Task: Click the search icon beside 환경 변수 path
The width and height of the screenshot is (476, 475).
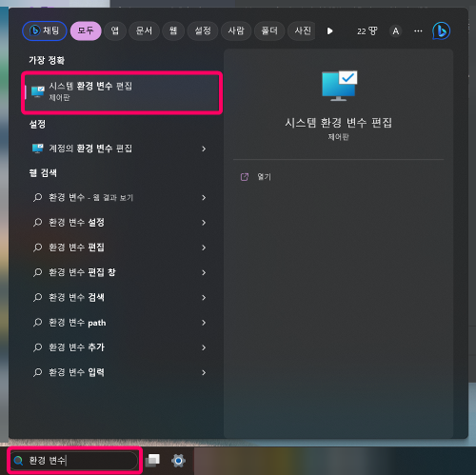Action: coord(37,323)
